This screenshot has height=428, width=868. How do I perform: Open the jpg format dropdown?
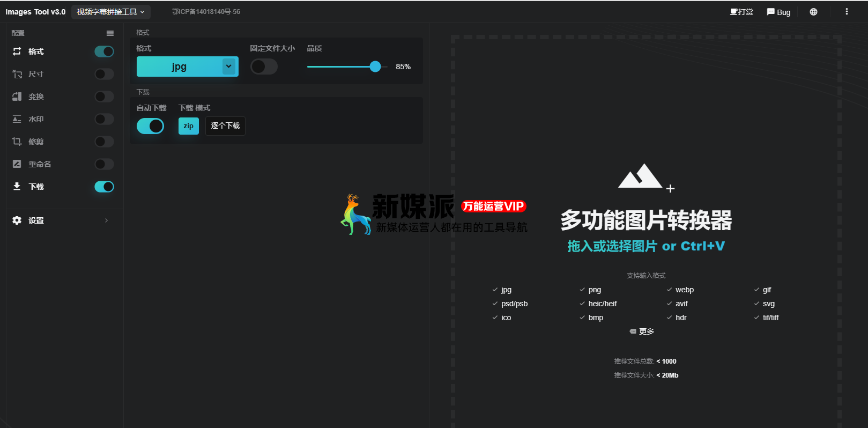pyautogui.click(x=188, y=67)
